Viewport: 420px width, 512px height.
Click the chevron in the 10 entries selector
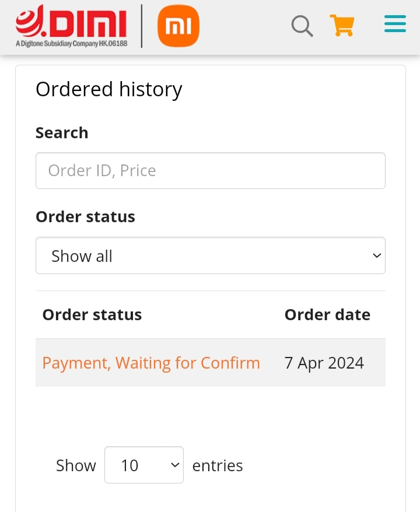(x=175, y=465)
